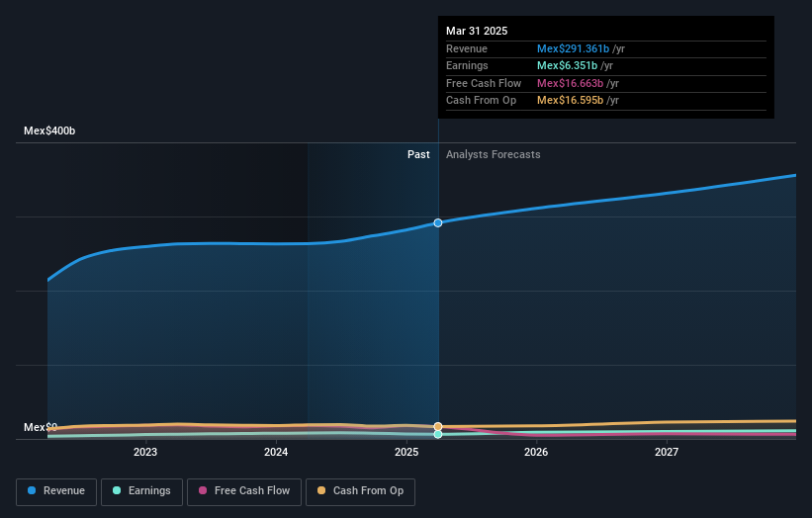Click the Mar 31 2025 tooltip date
This screenshot has width=812, height=518.
pos(477,31)
